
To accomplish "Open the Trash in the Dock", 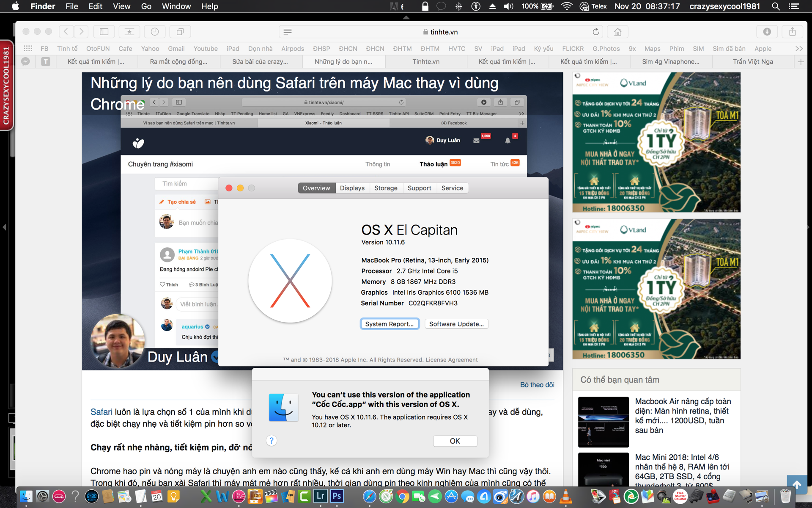I will pyautogui.click(x=785, y=496).
